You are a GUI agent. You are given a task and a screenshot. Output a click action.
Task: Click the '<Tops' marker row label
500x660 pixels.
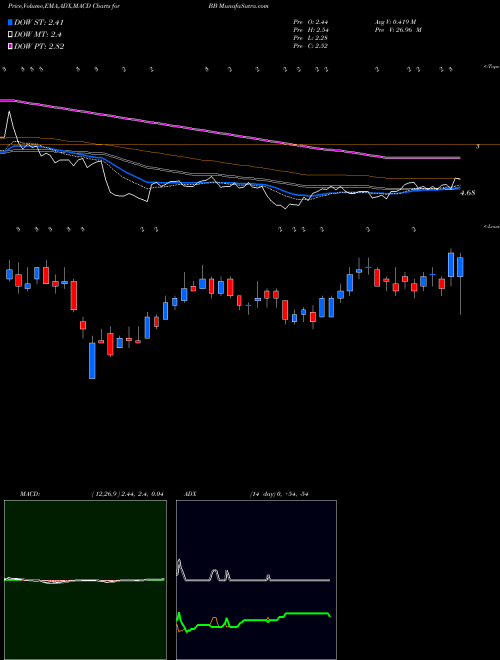coord(491,67)
